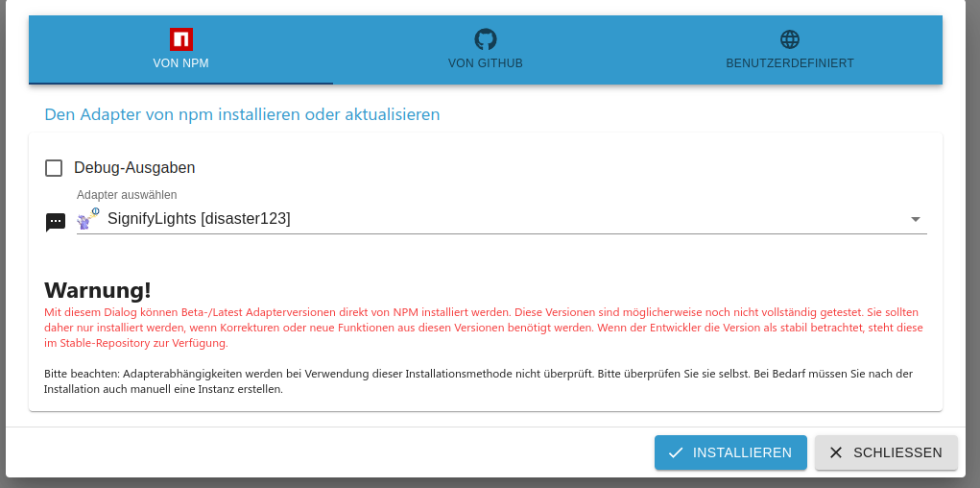Expand adapter list with the arrow
980x488 pixels.
[x=916, y=219]
